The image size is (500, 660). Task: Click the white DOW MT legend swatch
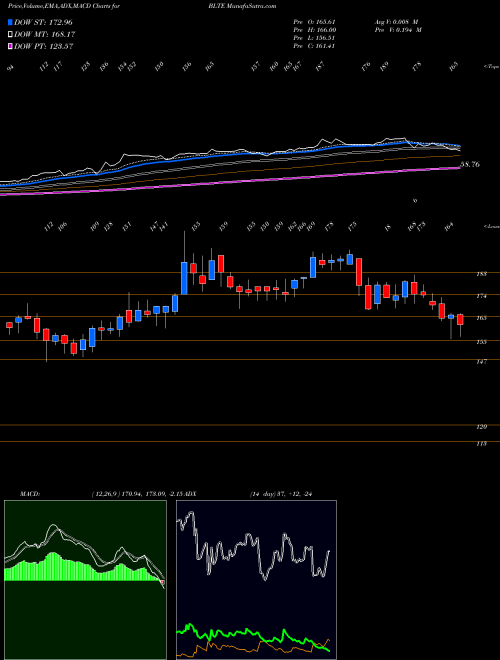[10, 34]
